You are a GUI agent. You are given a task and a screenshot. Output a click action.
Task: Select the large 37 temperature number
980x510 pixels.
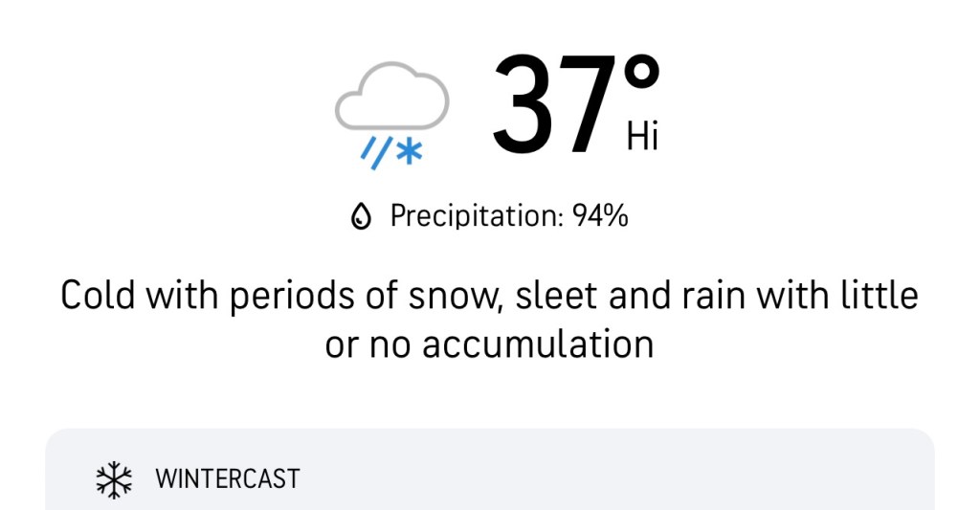point(553,106)
